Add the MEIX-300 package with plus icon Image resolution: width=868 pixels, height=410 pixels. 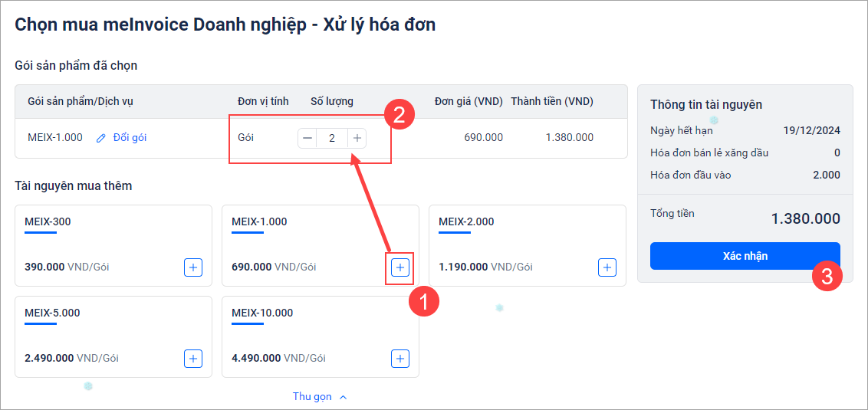click(x=193, y=267)
